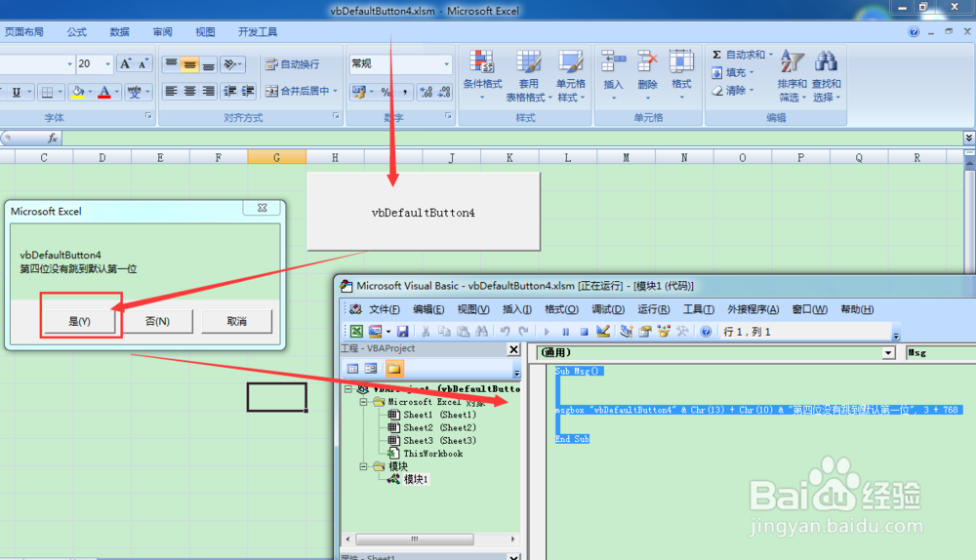This screenshot has width=976, height=560.
Task: Click the Save icon in VBA toolbar
Action: (x=403, y=332)
